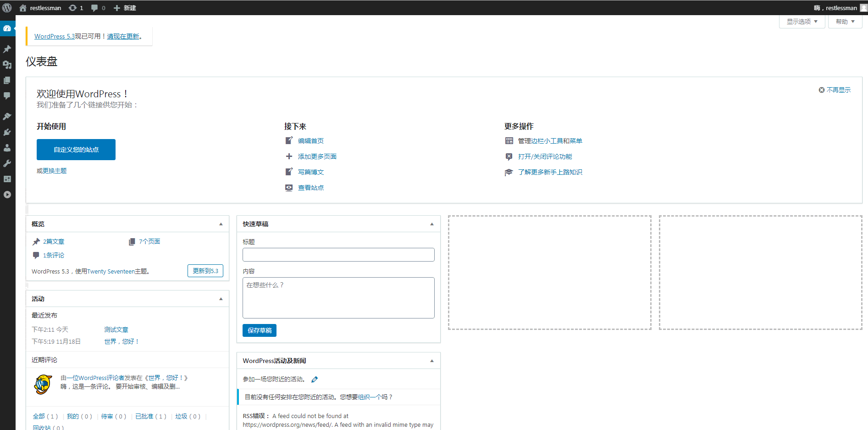Dismiss the welcome panel with 不再显示
This screenshot has width=868, height=430.
[835, 90]
